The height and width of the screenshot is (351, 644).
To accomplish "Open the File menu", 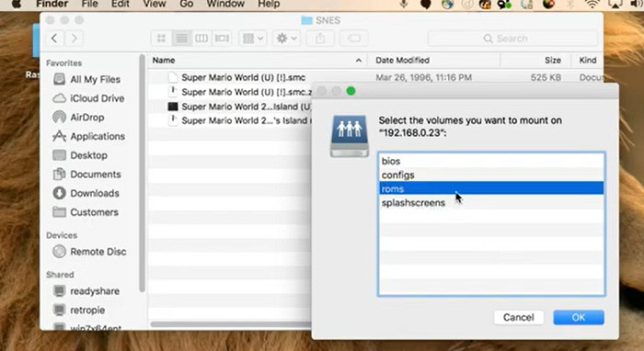I will pyautogui.click(x=89, y=4).
